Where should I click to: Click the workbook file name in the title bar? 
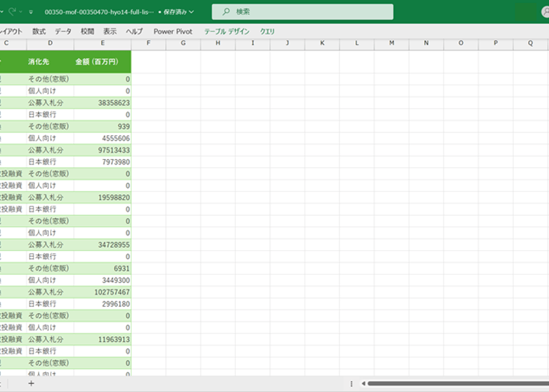[x=99, y=12]
